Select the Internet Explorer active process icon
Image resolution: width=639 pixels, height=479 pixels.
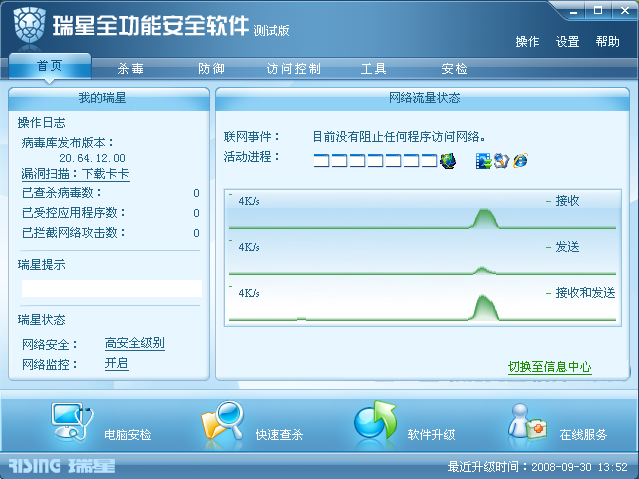point(520,161)
